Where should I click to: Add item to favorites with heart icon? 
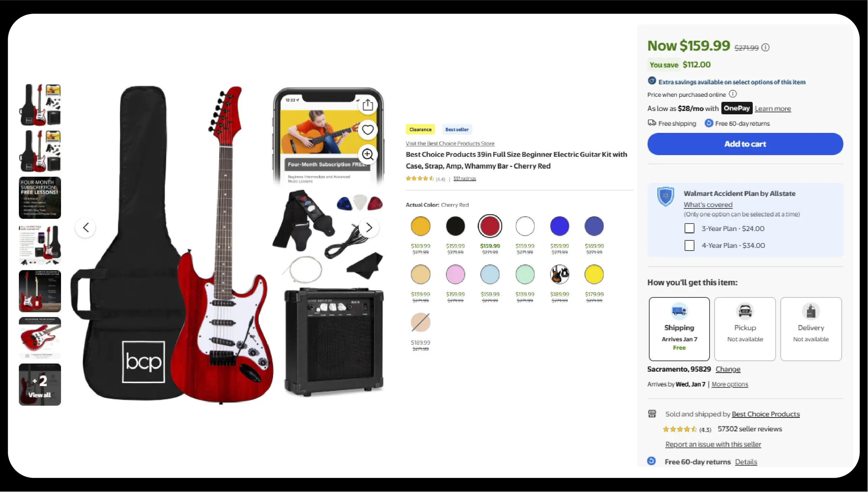pos(368,130)
